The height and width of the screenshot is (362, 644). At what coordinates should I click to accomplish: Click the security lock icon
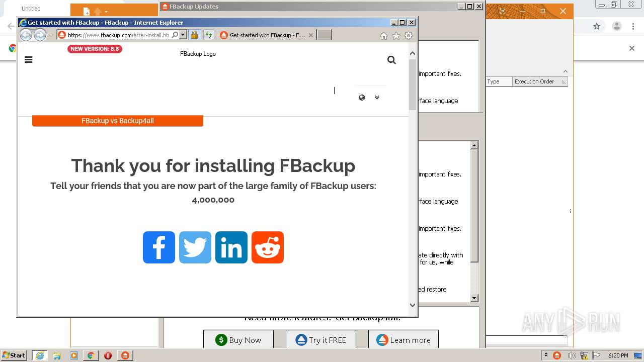[x=194, y=35]
